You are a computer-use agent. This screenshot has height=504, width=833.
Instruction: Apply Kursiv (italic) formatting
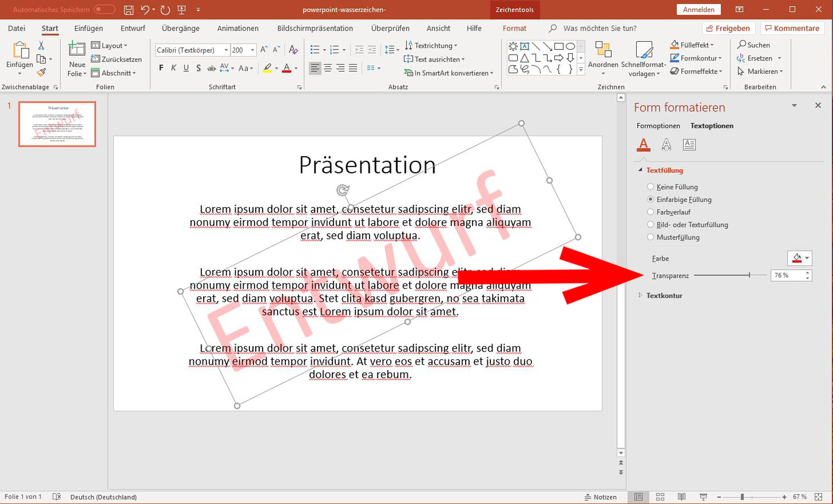point(173,68)
